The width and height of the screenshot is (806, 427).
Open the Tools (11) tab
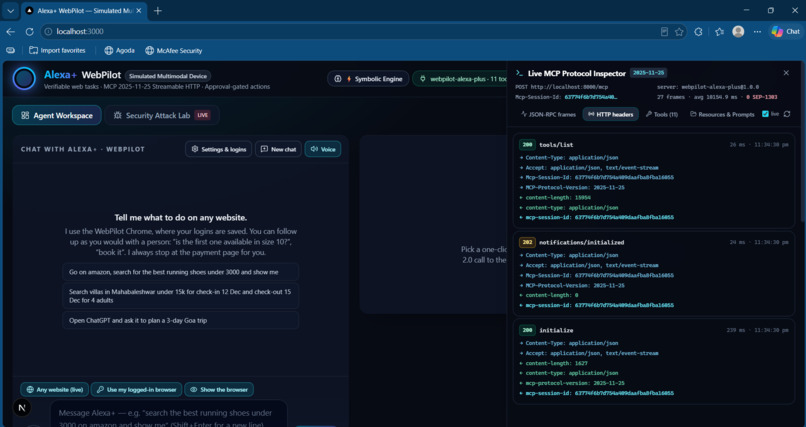[662, 115]
